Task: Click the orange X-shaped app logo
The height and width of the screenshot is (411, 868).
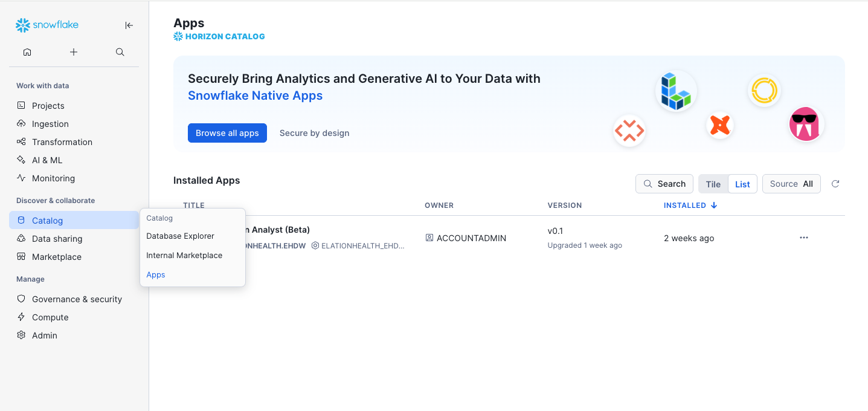Action: pyautogui.click(x=720, y=125)
